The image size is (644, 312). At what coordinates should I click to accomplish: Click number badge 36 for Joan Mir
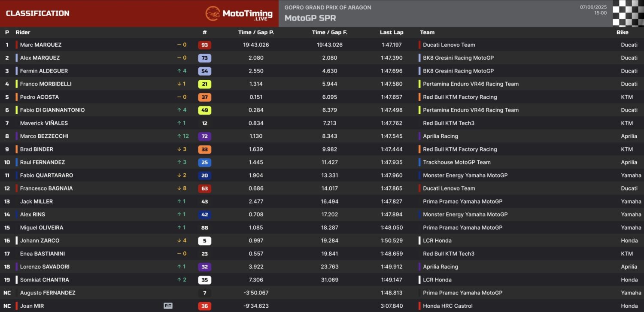tap(204, 306)
